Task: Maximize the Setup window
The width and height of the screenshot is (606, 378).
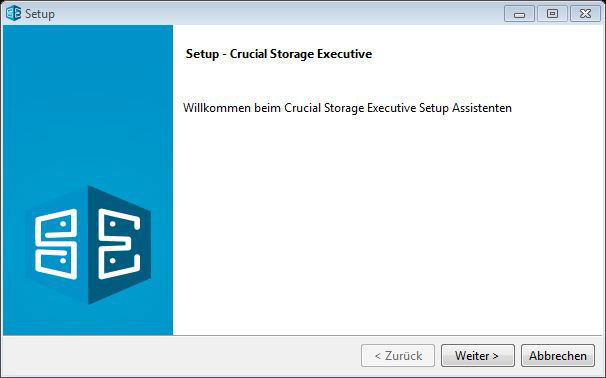Action: (552, 14)
